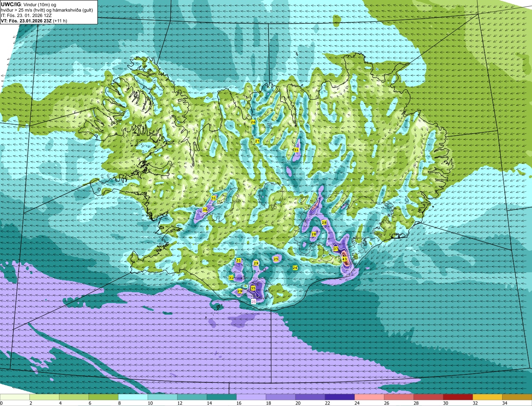Click the tan legend swatch after 34
Screen dimensions: 532x406
517,397
